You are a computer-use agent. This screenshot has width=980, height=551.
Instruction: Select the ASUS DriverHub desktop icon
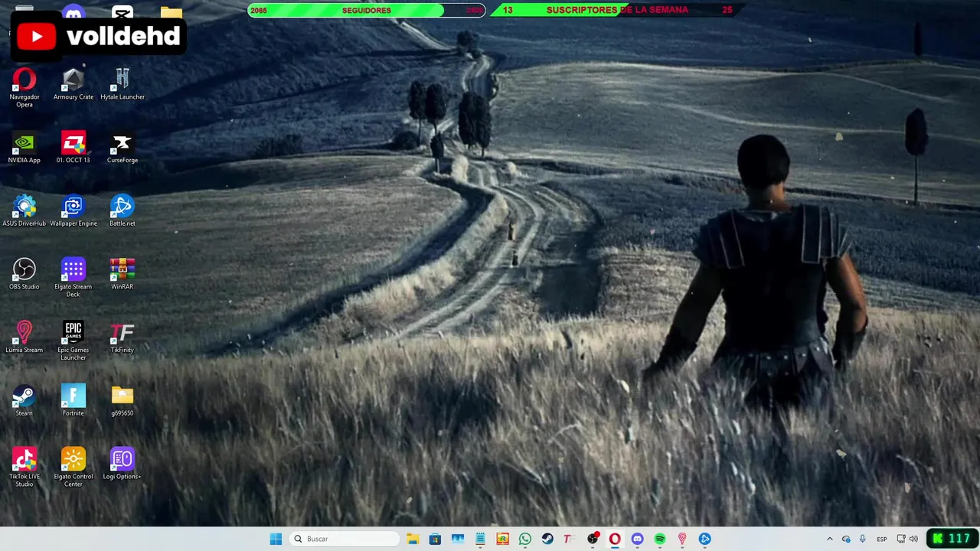(x=24, y=211)
